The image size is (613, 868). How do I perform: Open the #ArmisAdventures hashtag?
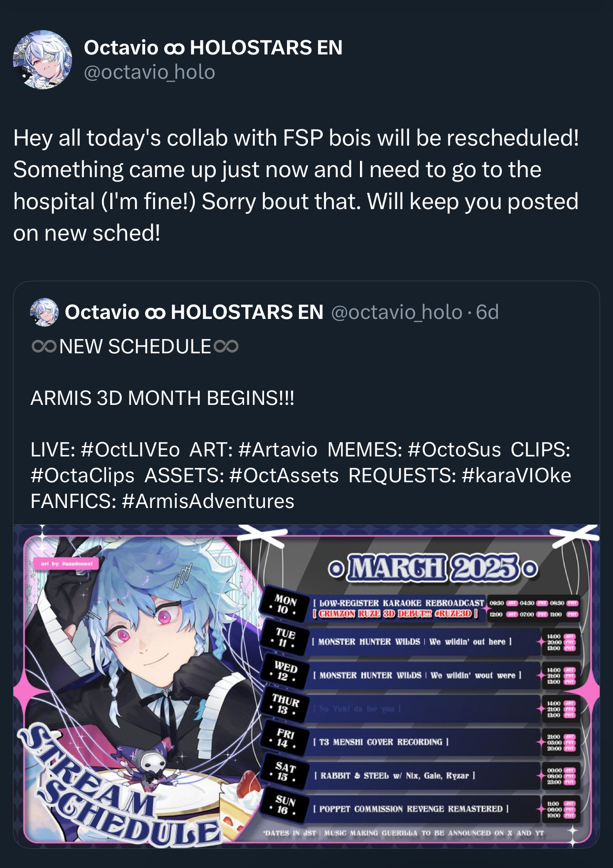click(x=208, y=501)
